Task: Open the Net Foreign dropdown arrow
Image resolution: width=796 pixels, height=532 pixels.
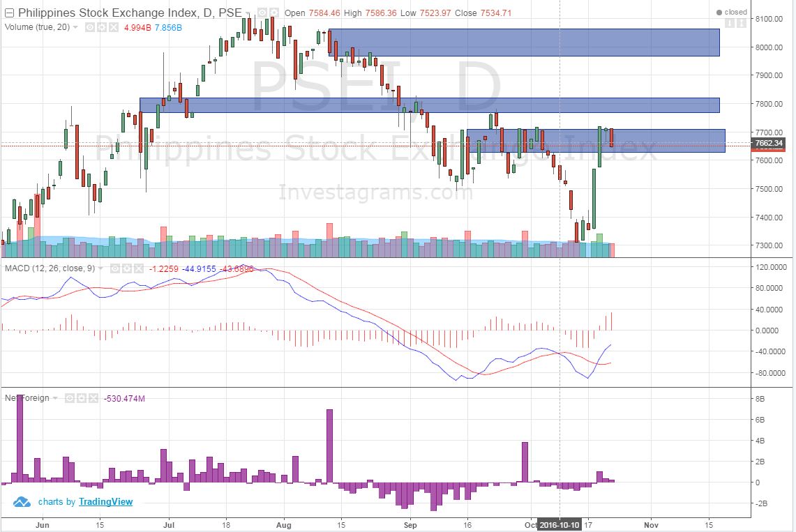Action: [55, 398]
